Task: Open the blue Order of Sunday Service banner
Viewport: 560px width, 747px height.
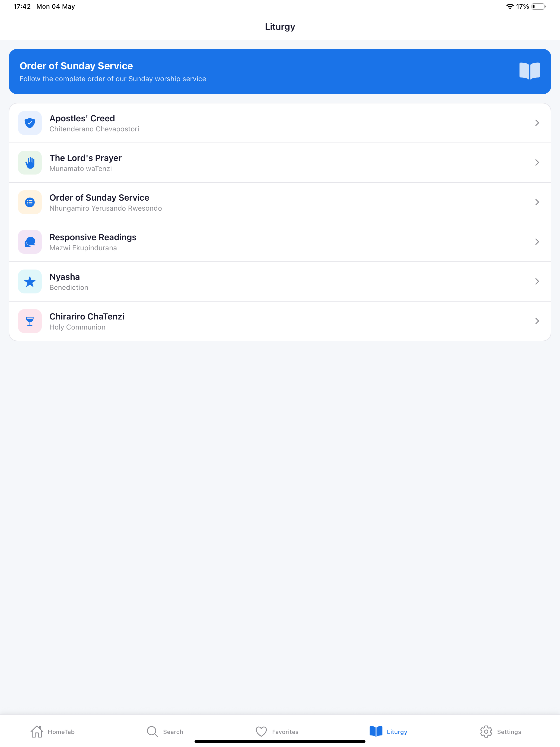Action: coord(280,72)
